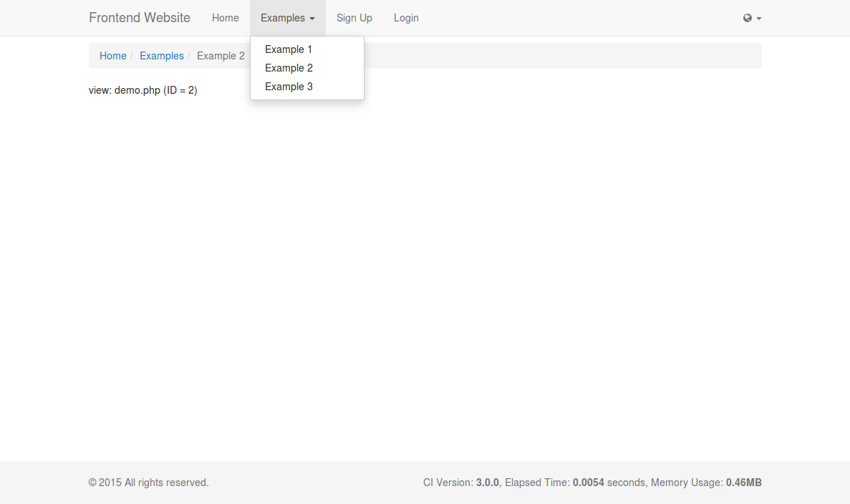The width and height of the screenshot is (850, 504).
Task: Click the Frontend Website brand title
Action: [140, 18]
